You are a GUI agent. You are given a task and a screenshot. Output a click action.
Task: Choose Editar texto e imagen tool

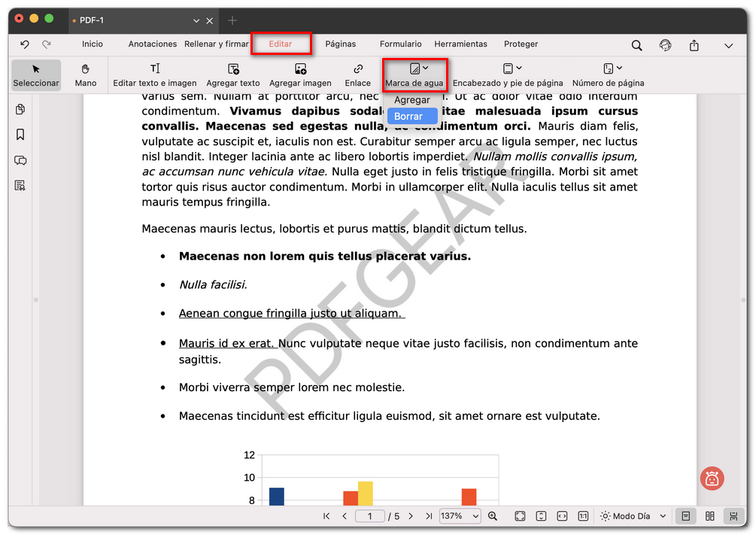point(155,74)
